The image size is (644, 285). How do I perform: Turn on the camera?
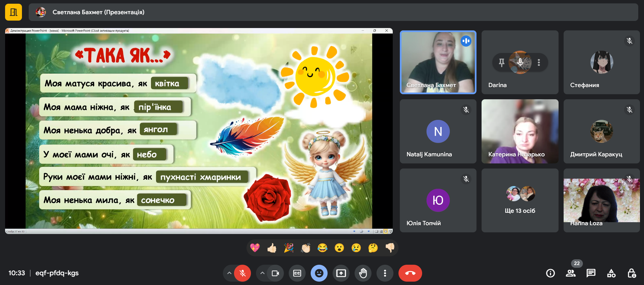coord(275,273)
